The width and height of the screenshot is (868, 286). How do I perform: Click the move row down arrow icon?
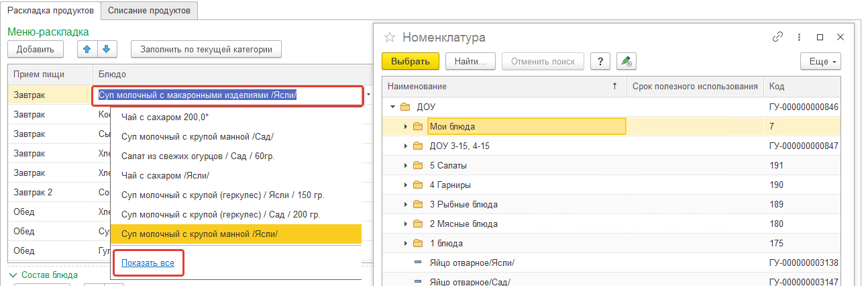click(x=107, y=49)
